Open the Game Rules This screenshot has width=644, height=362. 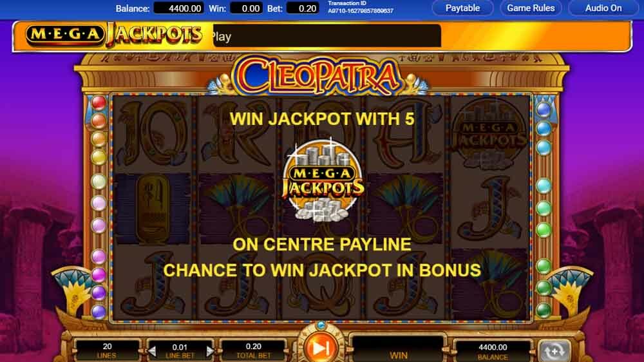pos(531,8)
